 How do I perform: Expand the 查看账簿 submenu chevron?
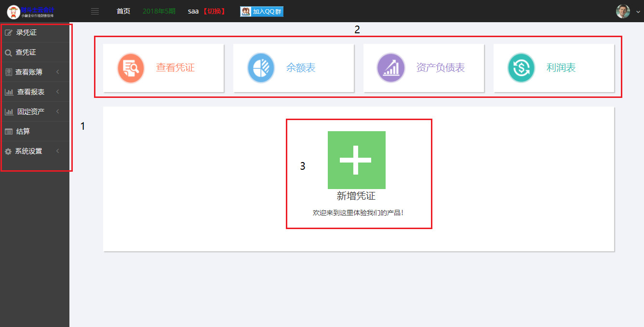coord(58,72)
